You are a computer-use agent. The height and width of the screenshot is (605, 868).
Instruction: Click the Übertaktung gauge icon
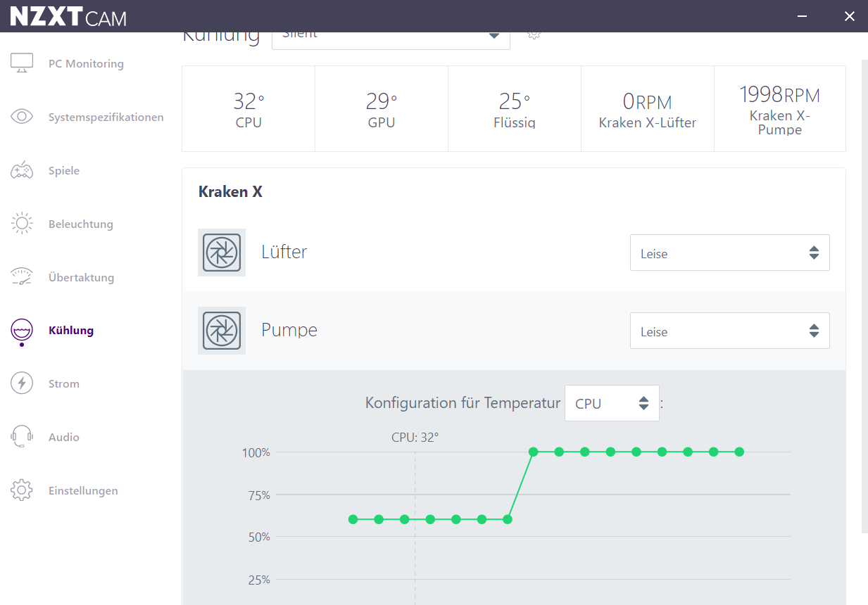22,277
